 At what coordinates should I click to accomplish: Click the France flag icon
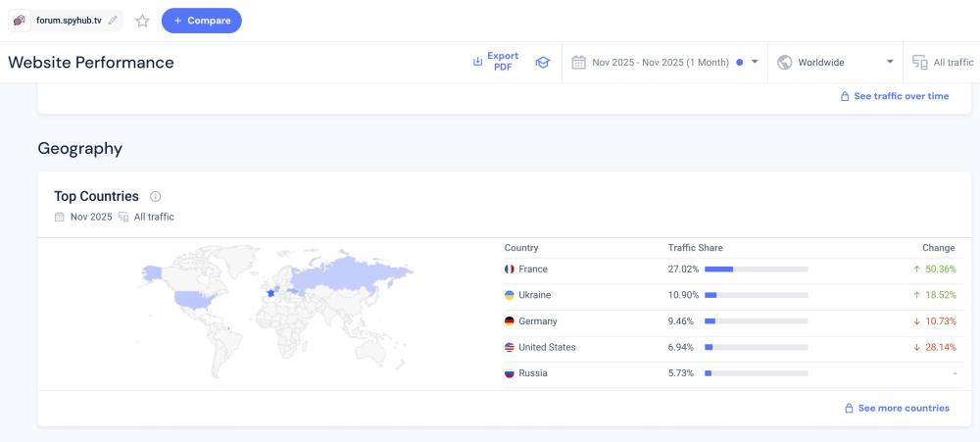510,270
